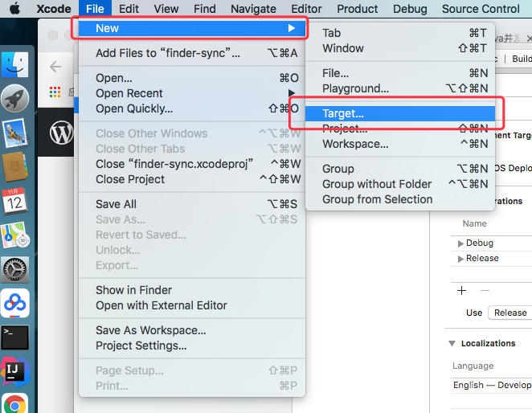Launch Launchpad rocket icon in Dock
The width and height of the screenshot is (532, 413).
tap(14, 99)
